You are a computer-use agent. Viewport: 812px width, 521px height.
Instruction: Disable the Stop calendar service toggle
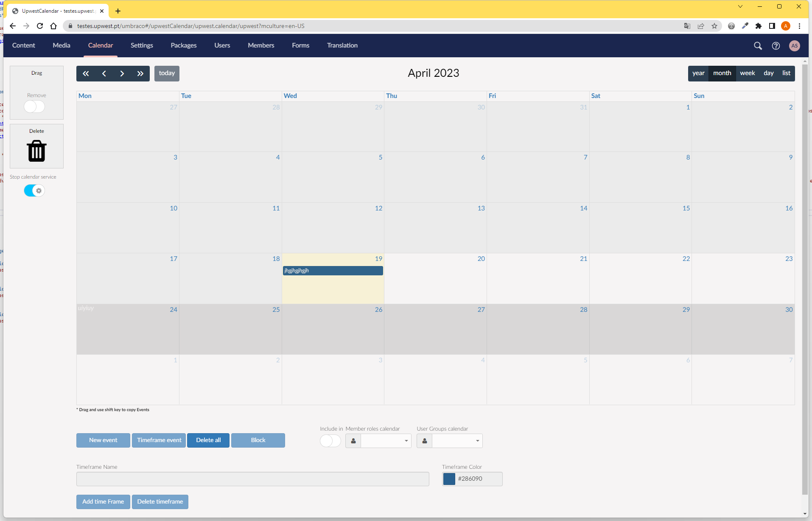pyautogui.click(x=34, y=190)
